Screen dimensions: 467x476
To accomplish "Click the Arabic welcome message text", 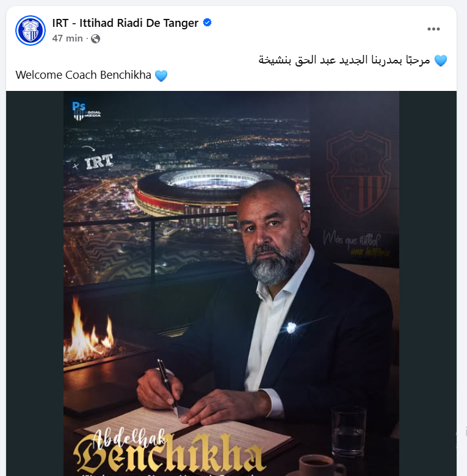I will click(344, 60).
